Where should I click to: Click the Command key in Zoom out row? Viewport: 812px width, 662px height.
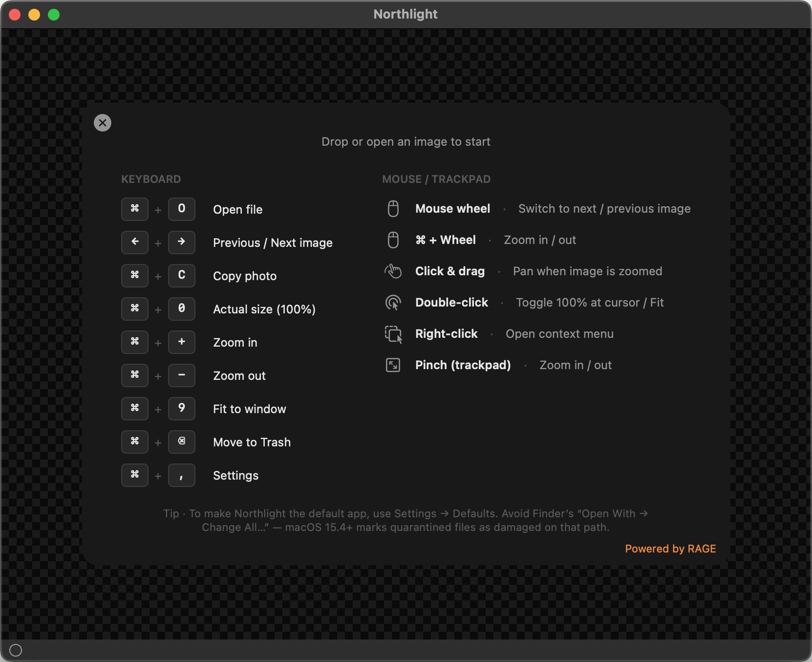tap(135, 375)
